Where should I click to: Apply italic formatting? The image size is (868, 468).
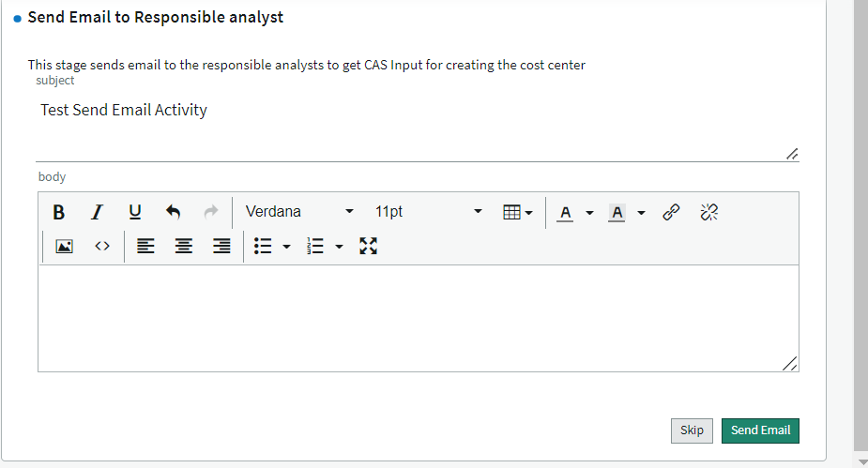point(97,212)
